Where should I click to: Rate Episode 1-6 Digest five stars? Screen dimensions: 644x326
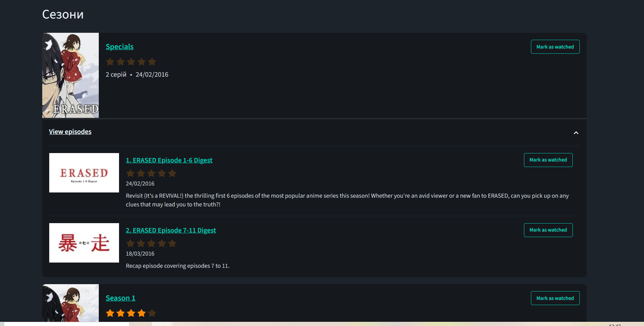[172, 174]
